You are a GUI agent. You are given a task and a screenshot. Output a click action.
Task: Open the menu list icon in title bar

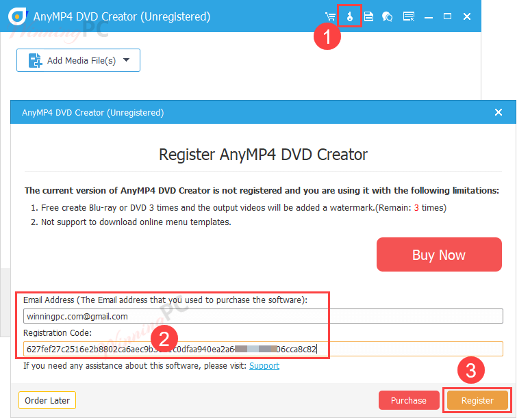point(409,16)
